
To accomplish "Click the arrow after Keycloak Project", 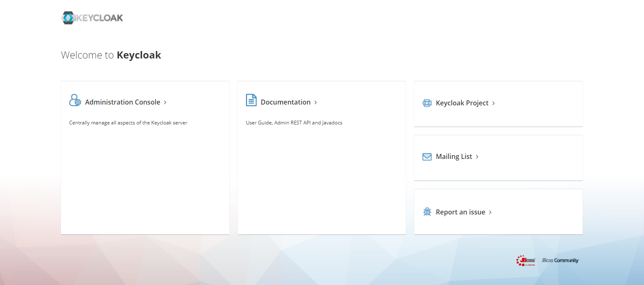I will point(493,103).
